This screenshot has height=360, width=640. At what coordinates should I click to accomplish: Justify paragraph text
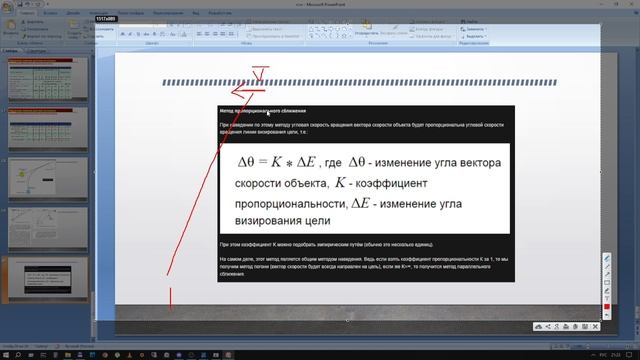[x=223, y=34]
